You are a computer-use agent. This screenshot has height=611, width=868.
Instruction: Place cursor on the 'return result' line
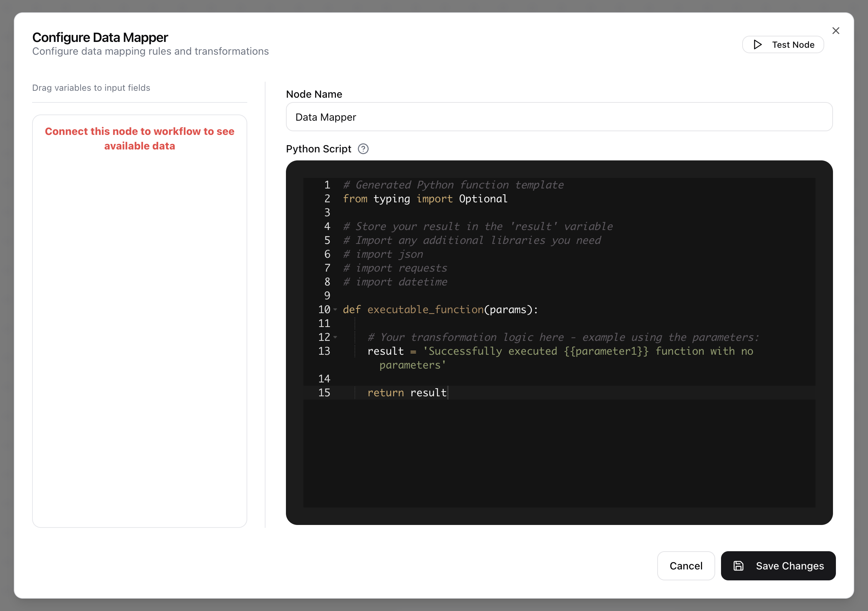pyautogui.click(x=406, y=393)
